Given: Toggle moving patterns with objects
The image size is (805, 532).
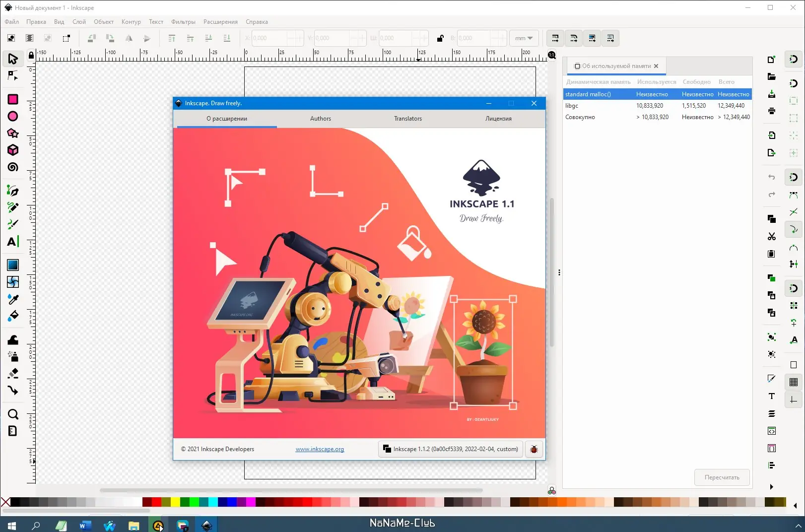Looking at the screenshot, I should [610, 38].
